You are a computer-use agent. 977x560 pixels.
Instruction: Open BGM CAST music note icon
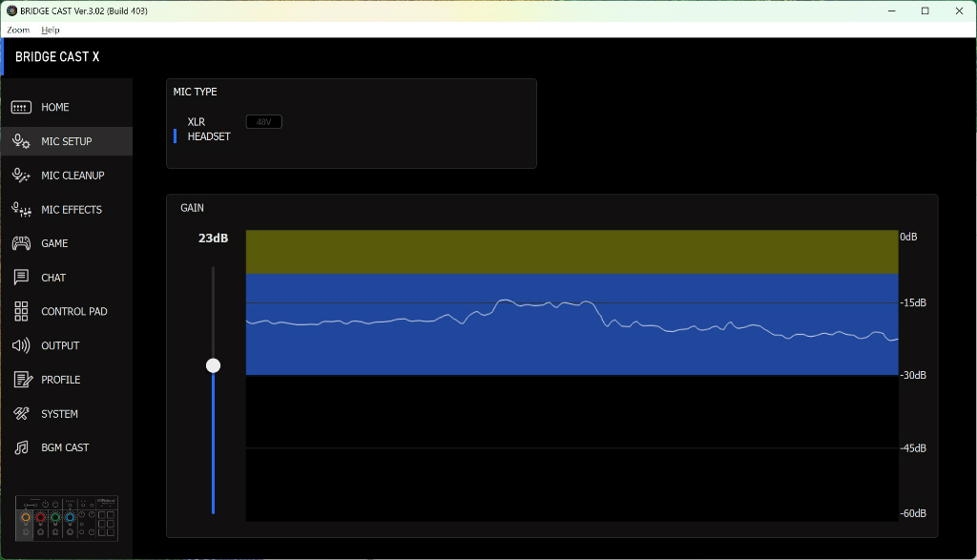21,447
